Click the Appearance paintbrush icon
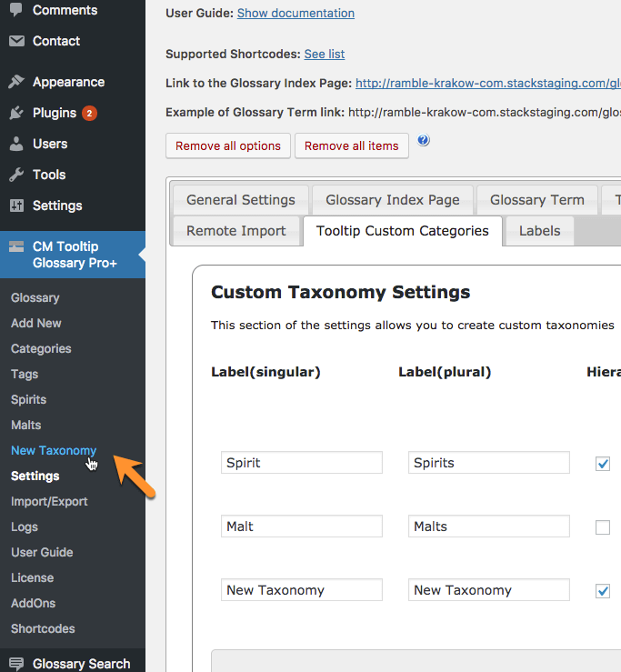621x672 pixels. [16, 82]
